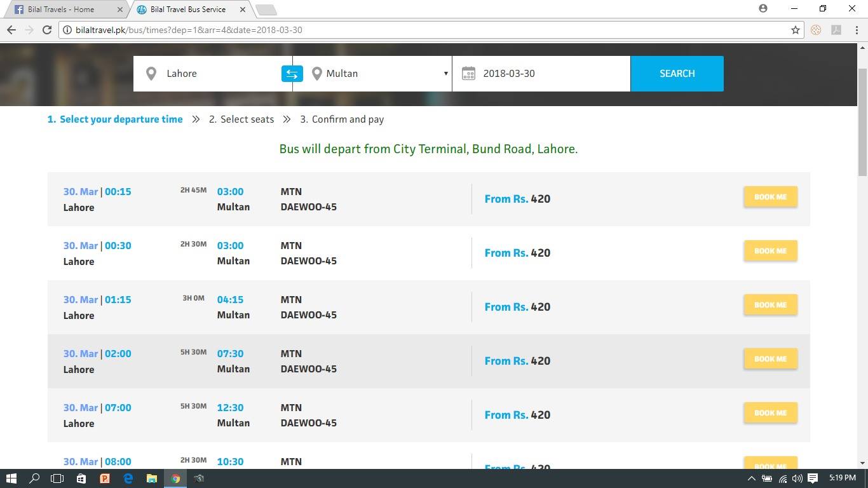The height and width of the screenshot is (488, 868).
Task: Swap departure and arrival cities
Action: (x=292, y=74)
